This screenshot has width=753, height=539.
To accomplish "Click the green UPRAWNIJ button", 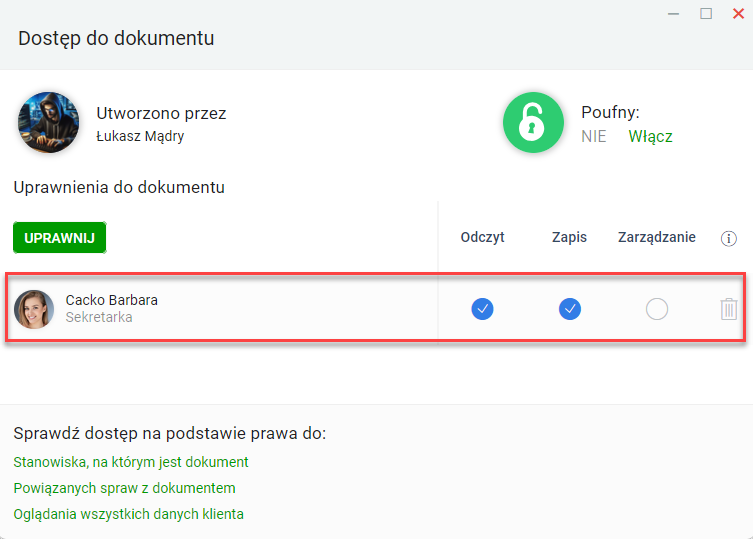I will pos(60,238).
